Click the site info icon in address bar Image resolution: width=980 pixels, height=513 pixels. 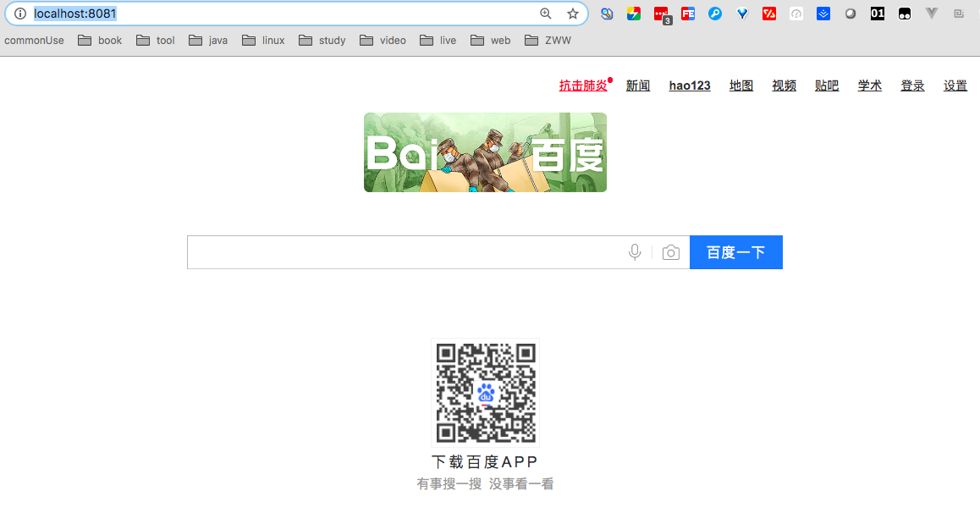coord(20,14)
